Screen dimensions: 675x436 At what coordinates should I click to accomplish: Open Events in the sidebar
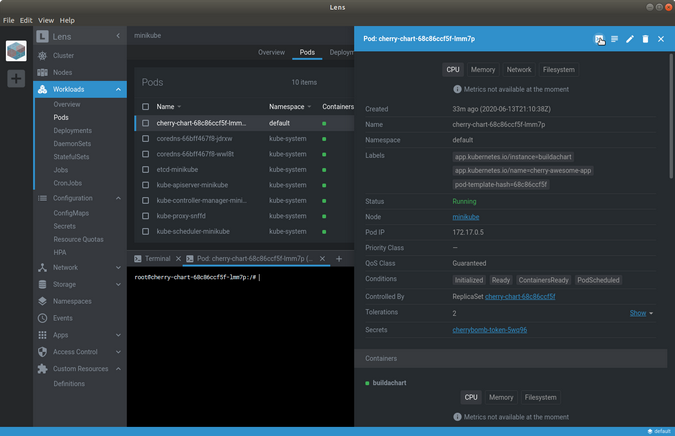coord(62,318)
